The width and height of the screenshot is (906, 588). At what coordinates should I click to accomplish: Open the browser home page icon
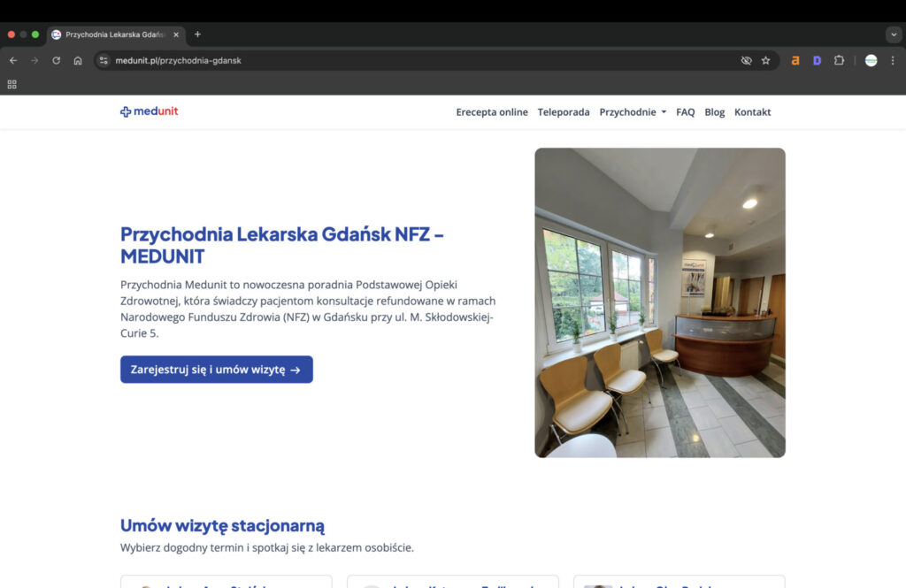(78, 61)
